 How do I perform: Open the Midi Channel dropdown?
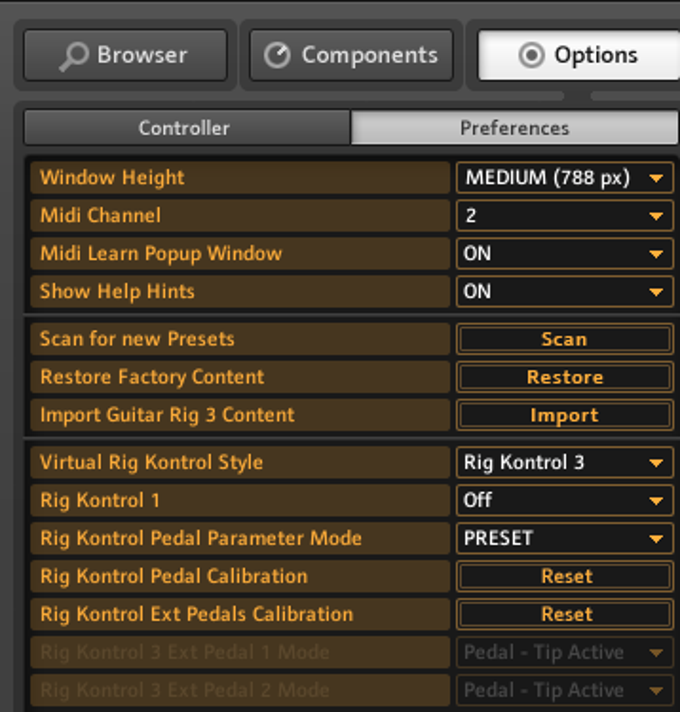click(564, 216)
